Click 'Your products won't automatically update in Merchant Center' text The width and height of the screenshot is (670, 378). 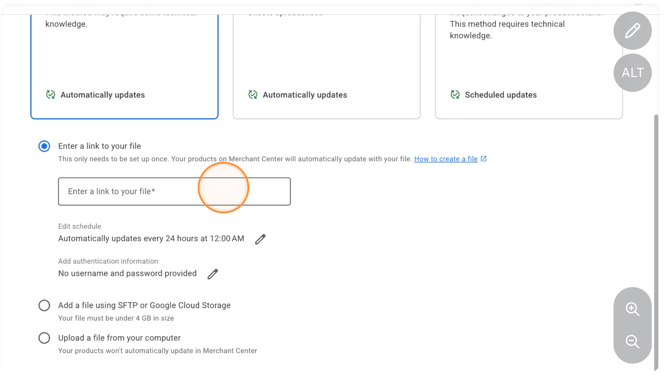tap(158, 351)
